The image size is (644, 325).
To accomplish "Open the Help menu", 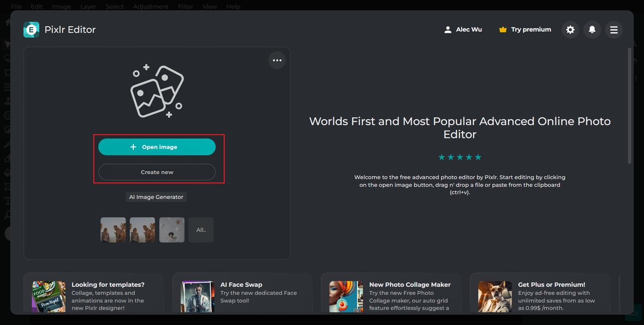I will [x=233, y=7].
